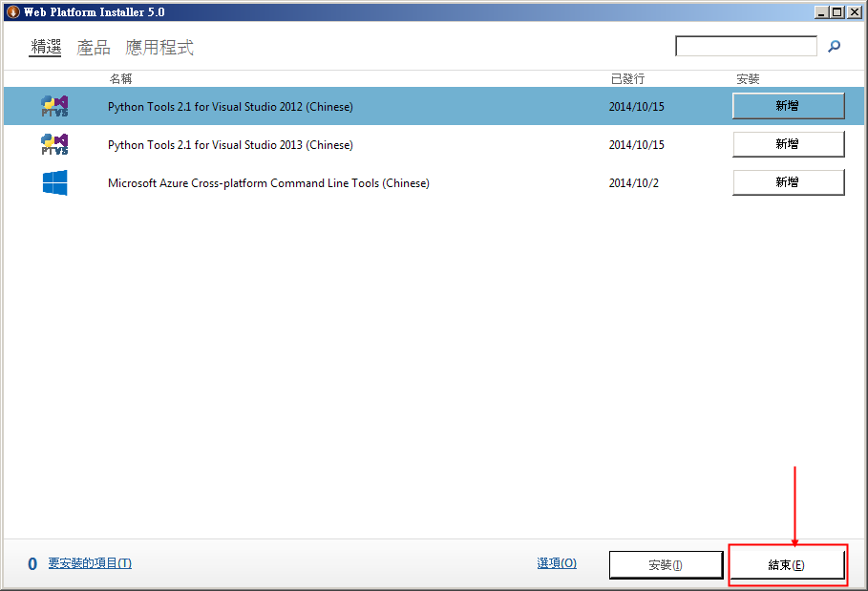Click the PTVS icon for Visual Studio 2013
868x591 pixels.
click(54, 144)
